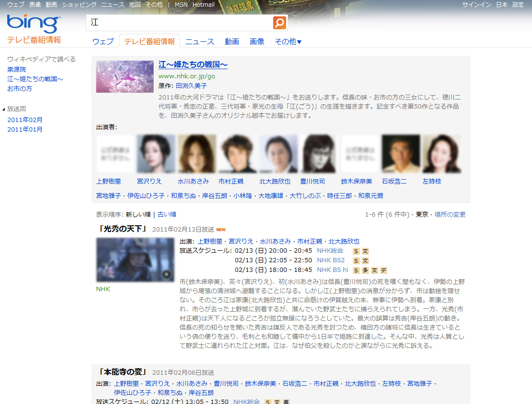The width and height of the screenshot is (532, 404).
Task: Switch to the ニュース tab
Action: 200,41
